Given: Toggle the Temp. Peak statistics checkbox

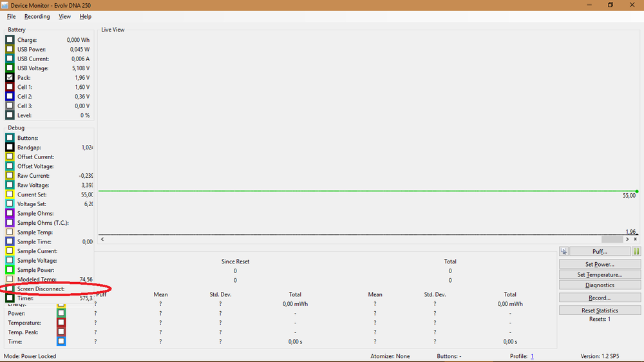Looking at the screenshot, I should (x=61, y=332).
